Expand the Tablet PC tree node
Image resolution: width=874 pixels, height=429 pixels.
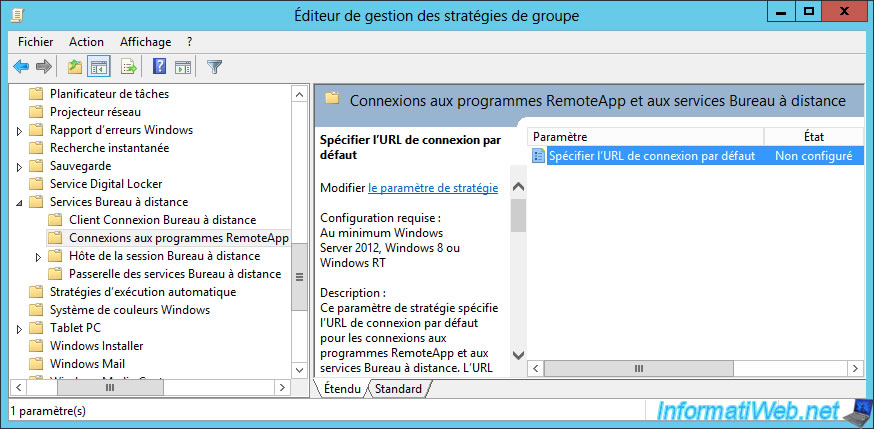(20, 329)
